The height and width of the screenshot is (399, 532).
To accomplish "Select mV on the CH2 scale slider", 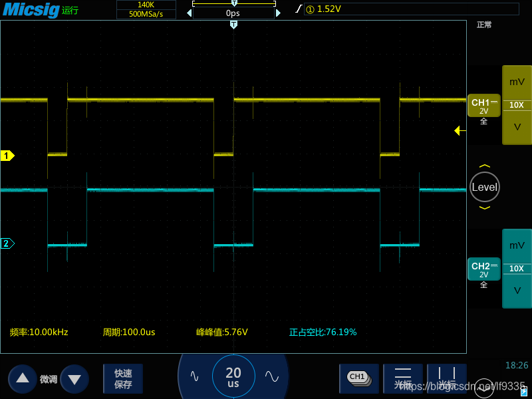I will pyautogui.click(x=517, y=245).
